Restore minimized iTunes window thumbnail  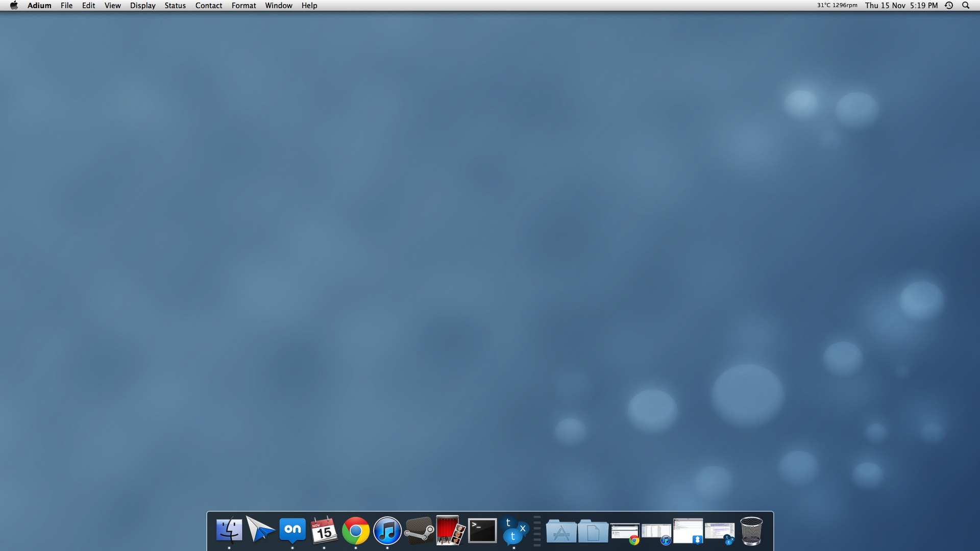656,533
